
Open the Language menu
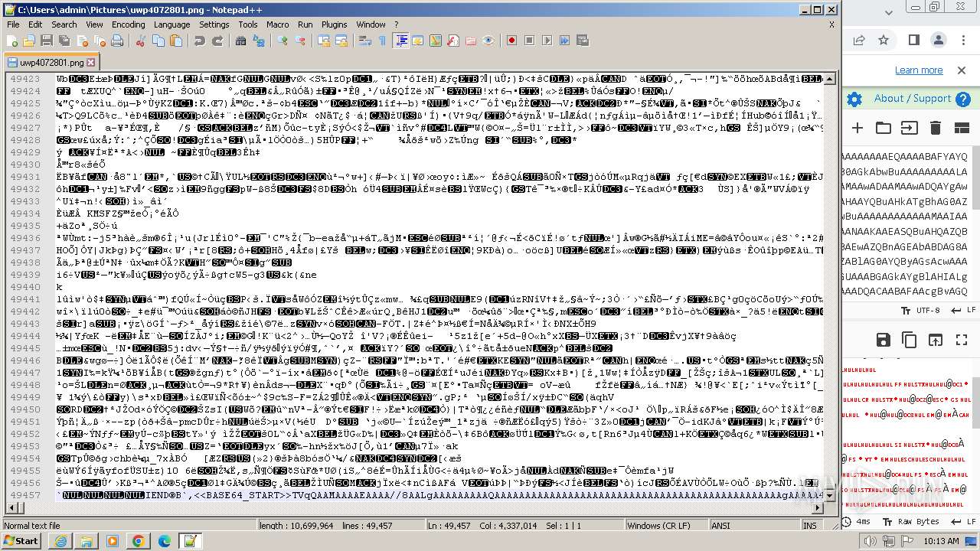point(171,24)
